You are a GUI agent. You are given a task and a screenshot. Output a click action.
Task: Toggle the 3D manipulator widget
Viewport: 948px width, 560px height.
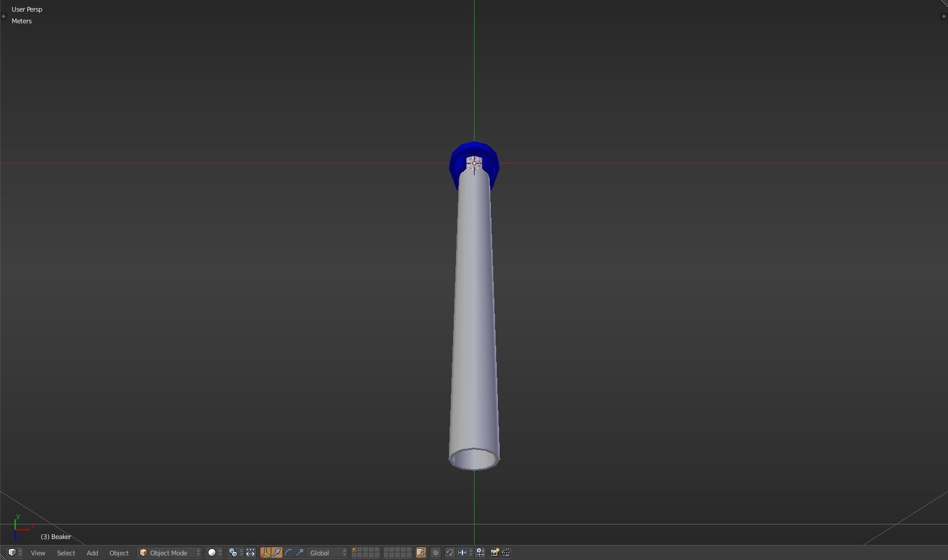pos(266,552)
